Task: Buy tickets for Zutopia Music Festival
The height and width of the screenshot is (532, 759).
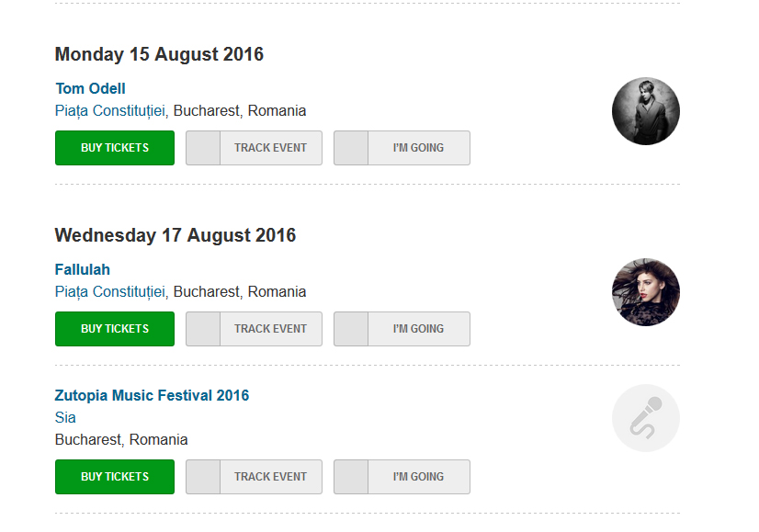Action: (x=115, y=477)
